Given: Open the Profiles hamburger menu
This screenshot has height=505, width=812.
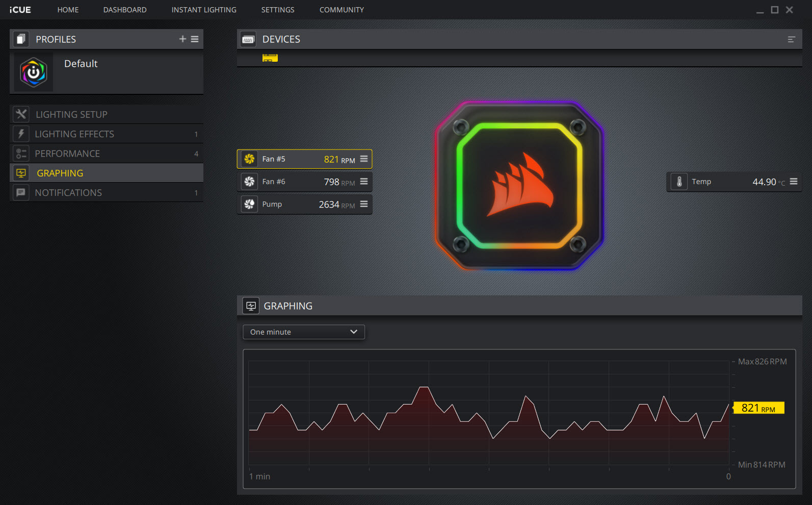Looking at the screenshot, I should (x=195, y=39).
